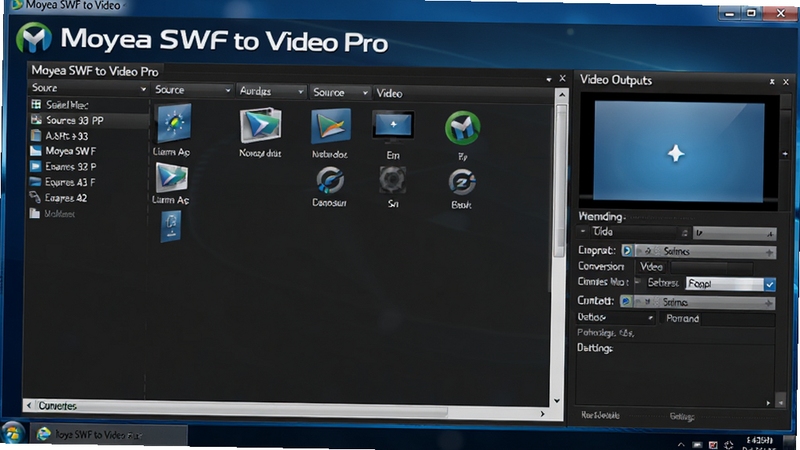Select the play-arrow Liarm Ac icon
The height and width of the screenshot is (450, 800).
coord(171,177)
